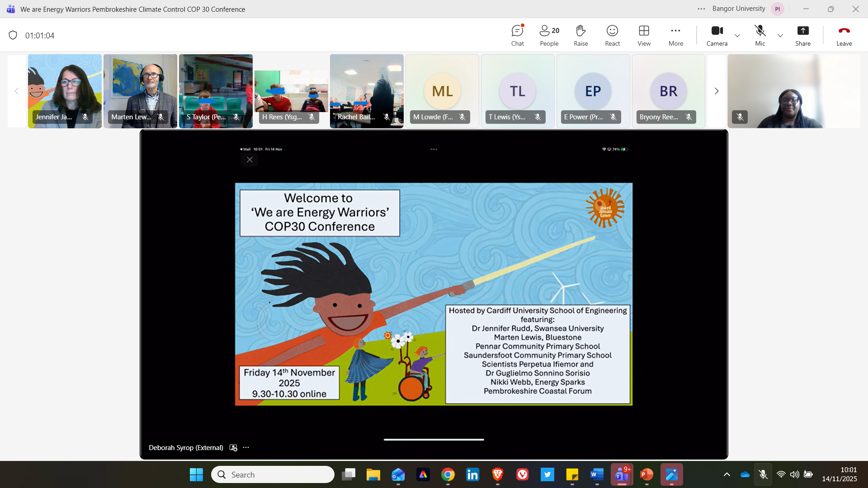868x488 pixels.
Task: Open Vivaldi browser from the taskbar
Action: (x=522, y=475)
